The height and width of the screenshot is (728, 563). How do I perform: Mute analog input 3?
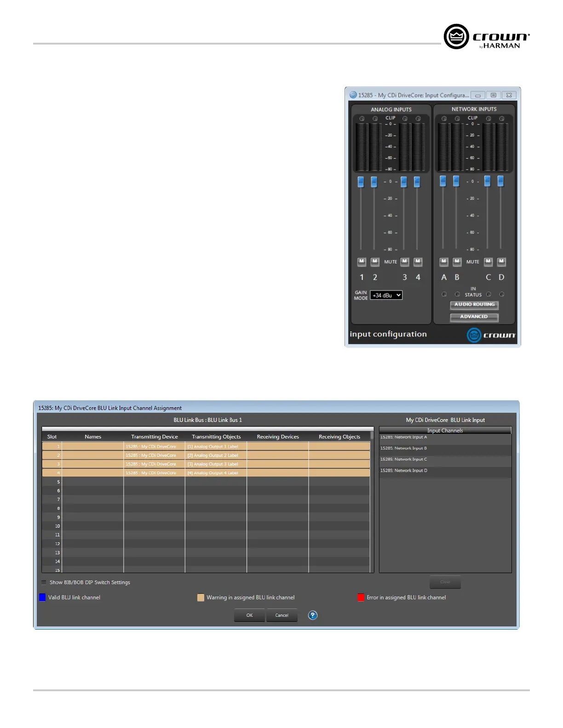[x=405, y=262]
